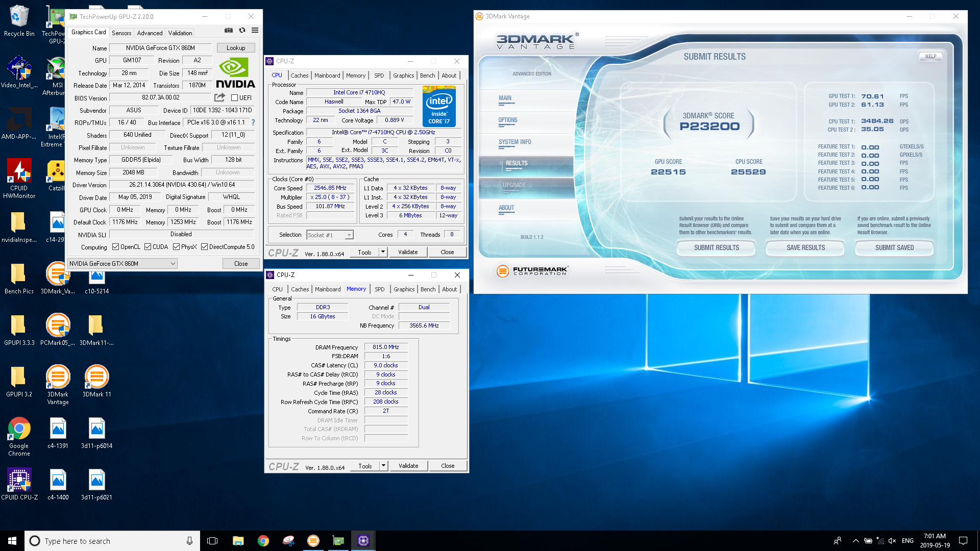Open notification center icon
The height and width of the screenshot is (551, 980).
[x=963, y=541]
